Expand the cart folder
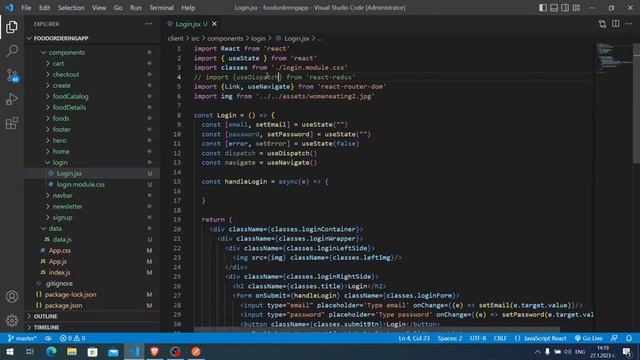Viewport: 640px width, 360px height. point(58,64)
